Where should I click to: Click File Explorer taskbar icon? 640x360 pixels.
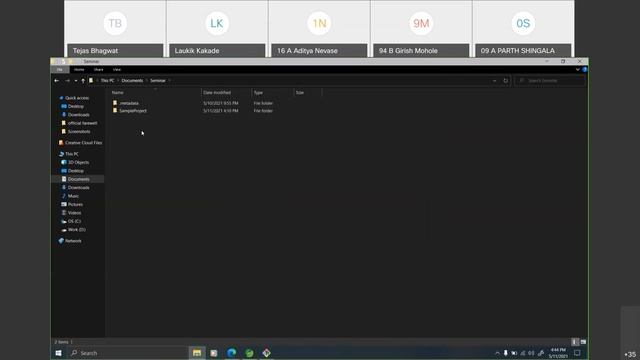coord(197,353)
